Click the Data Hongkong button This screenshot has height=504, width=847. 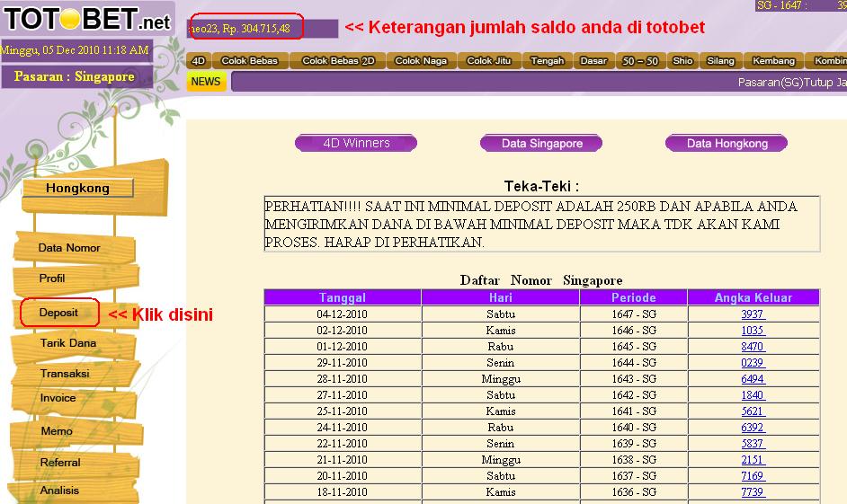[727, 143]
